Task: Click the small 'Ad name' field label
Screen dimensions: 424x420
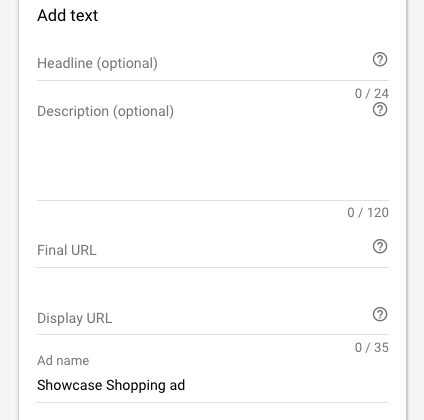Action: [63, 361]
